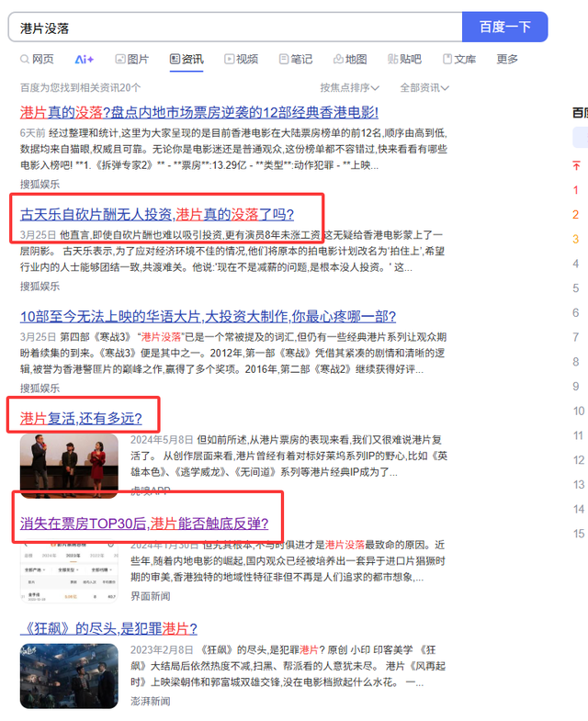Screen dimensions: 588x721
Task: Select hot list rank number 10
Action: [x=578, y=411]
